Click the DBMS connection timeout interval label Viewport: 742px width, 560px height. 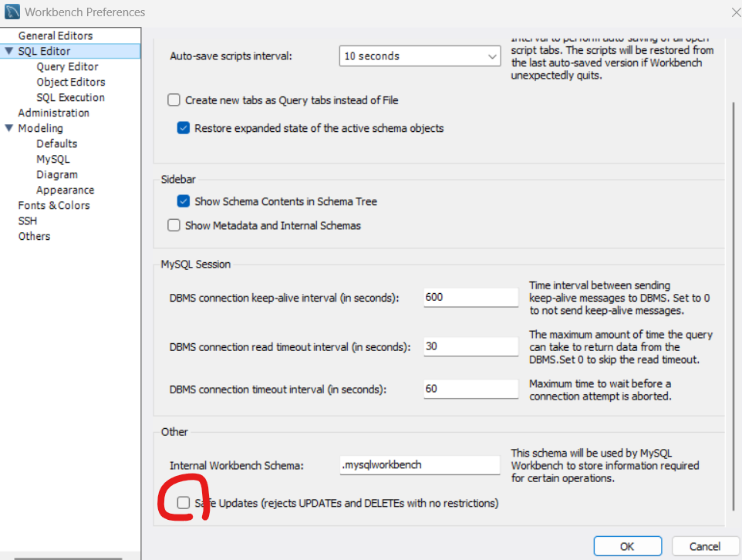pos(278,390)
